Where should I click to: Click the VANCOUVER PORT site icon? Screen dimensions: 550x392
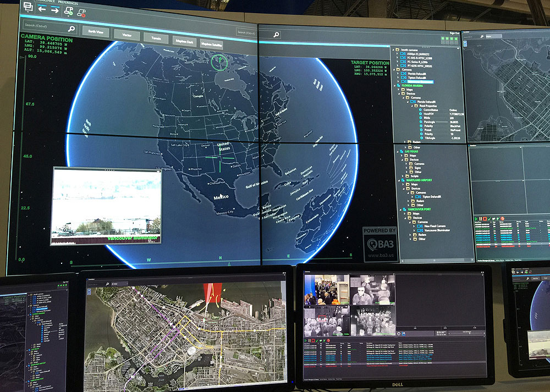404,209
